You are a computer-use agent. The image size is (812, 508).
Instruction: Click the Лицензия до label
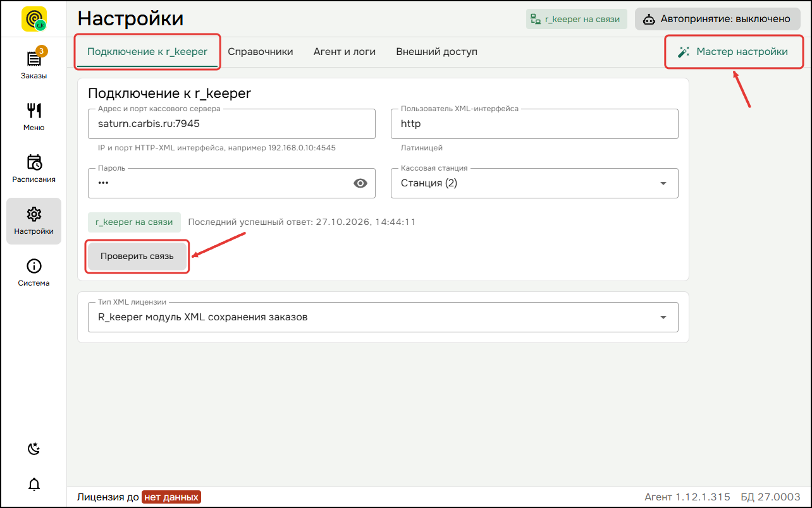pos(108,497)
